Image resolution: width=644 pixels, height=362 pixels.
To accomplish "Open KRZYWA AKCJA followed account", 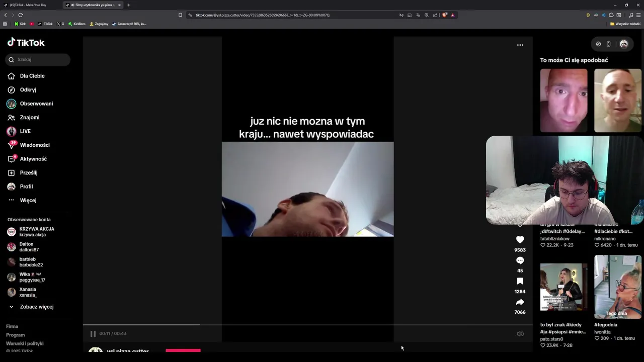I will pyautogui.click(x=31, y=232).
